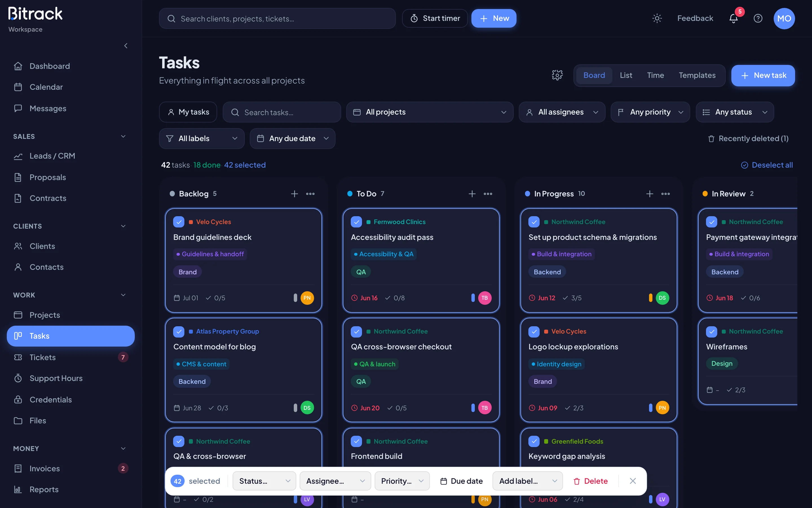Uncheck Content model for blog card
Screen dimensions: 812x508
(x=178, y=332)
